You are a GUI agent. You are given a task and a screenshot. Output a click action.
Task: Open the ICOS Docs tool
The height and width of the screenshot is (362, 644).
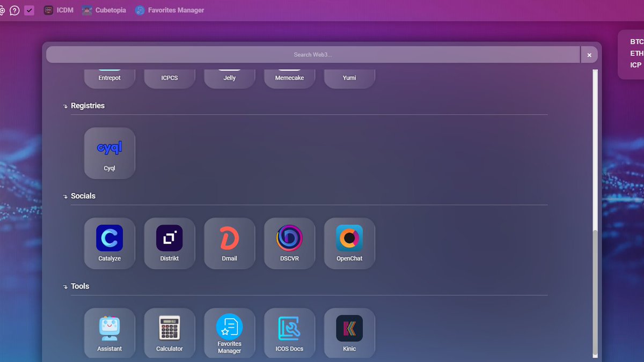click(290, 333)
